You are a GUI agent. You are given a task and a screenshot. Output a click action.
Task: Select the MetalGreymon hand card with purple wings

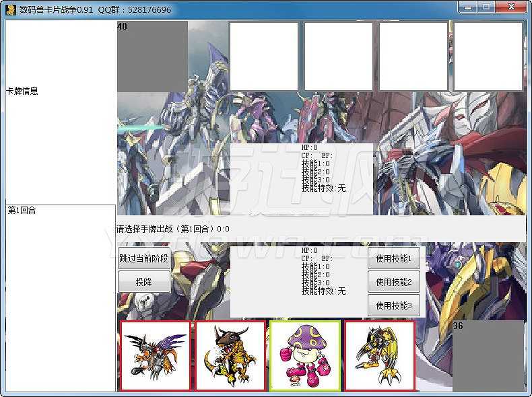point(156,356)
